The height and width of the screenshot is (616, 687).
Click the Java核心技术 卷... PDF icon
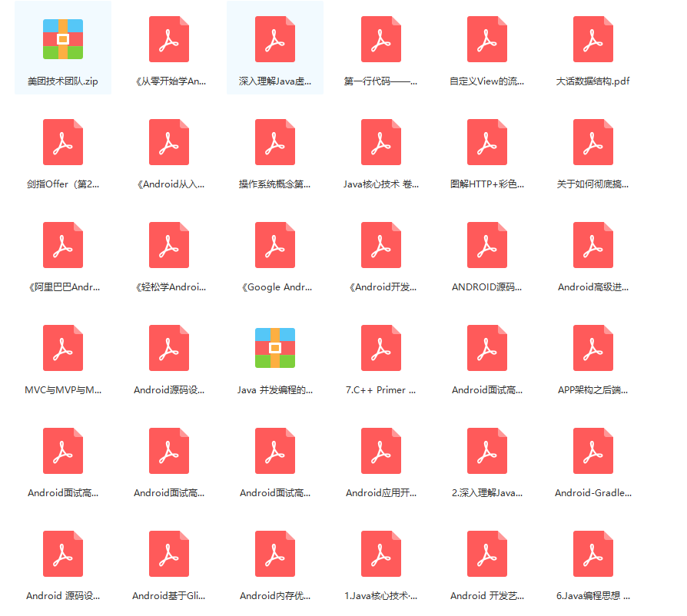[380, 142]
